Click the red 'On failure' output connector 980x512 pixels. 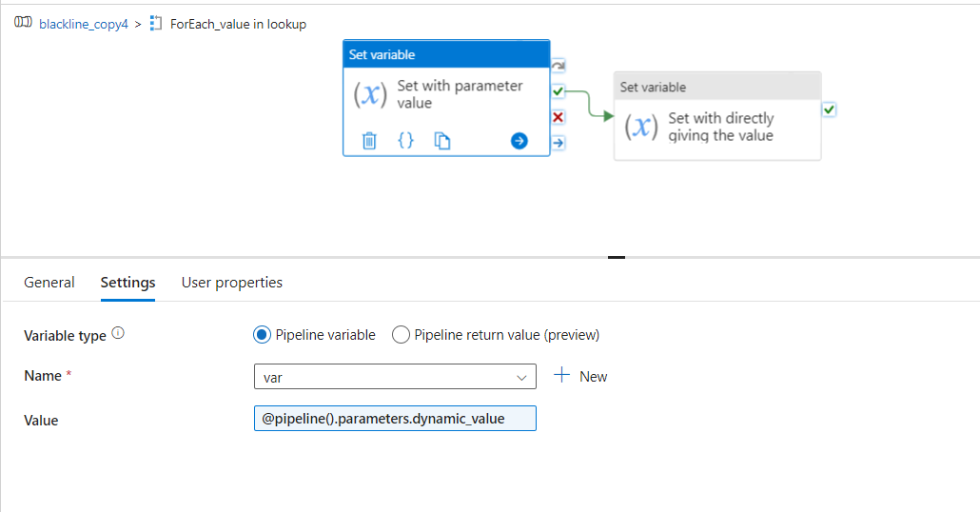[559, 117]
